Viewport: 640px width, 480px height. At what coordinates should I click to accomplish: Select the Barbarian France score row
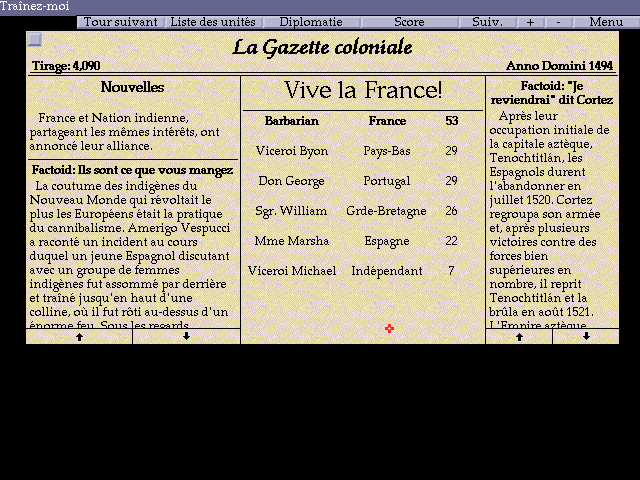362,121
